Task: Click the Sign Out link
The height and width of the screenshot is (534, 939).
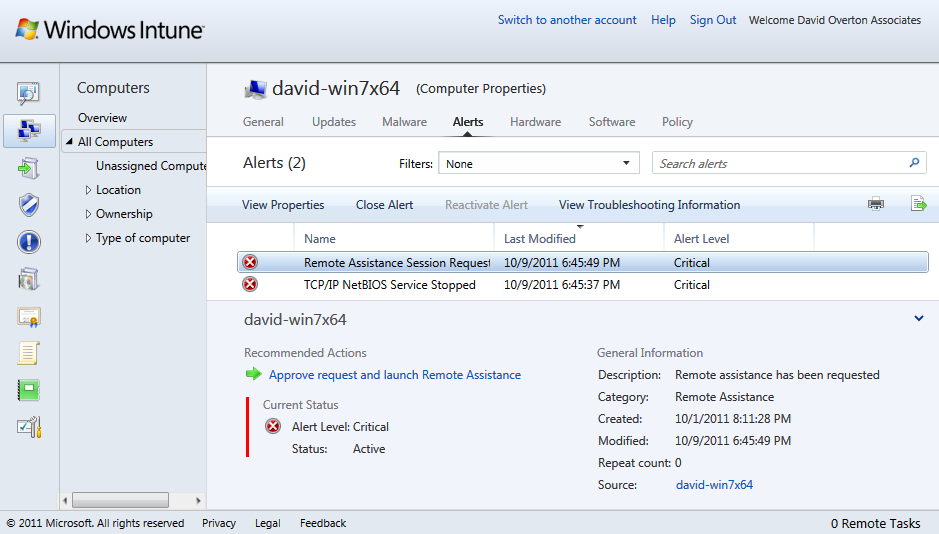Action: 713,20
